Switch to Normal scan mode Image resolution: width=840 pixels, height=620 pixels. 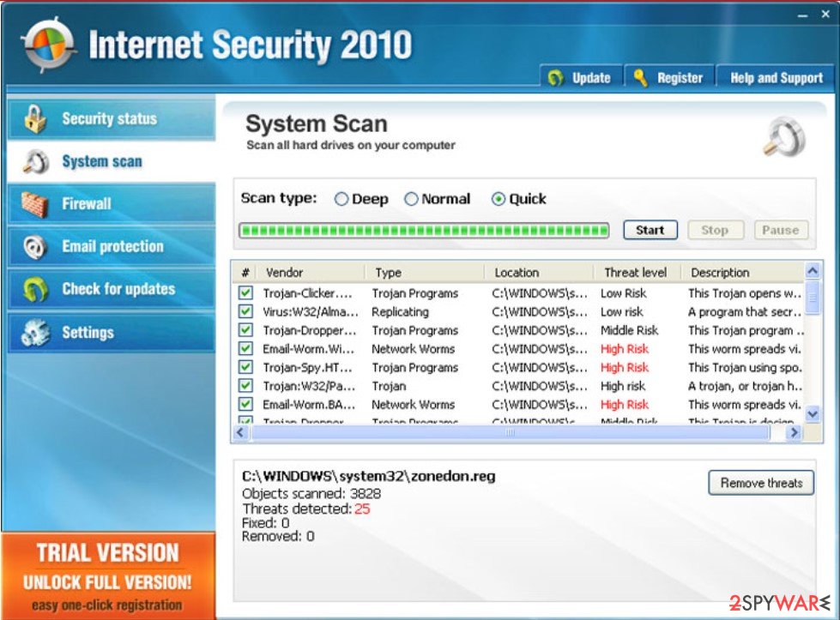click(411, 198)
